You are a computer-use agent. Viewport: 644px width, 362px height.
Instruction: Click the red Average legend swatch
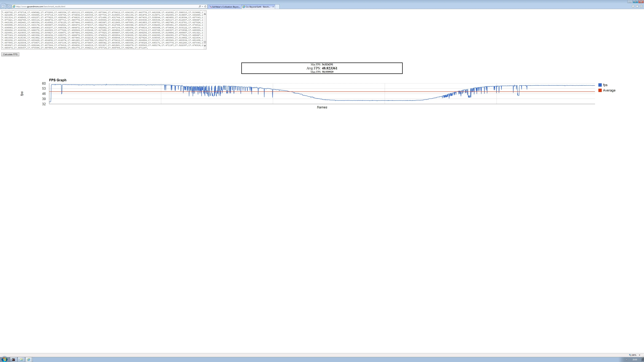(600, 90)
